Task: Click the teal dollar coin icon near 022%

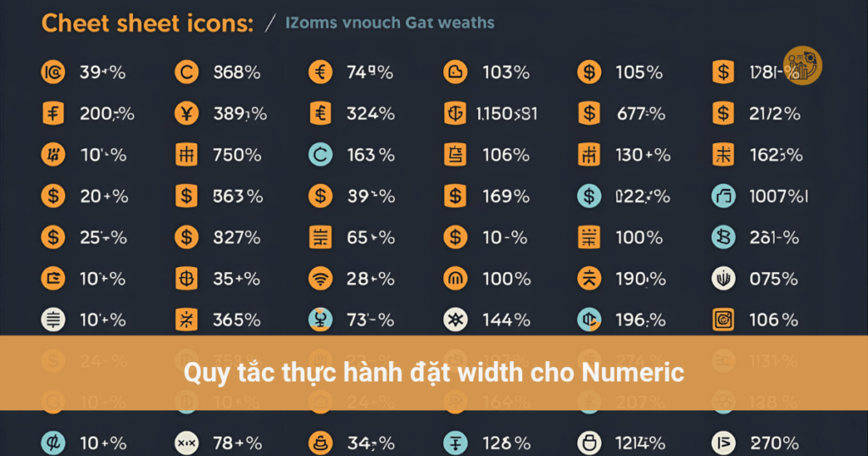Action: point(588,196)
